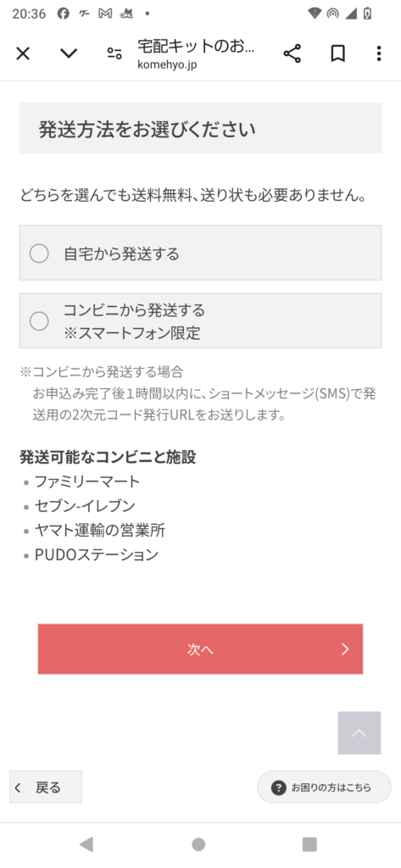Image resolution: width=401 pixels, height=868 pixels.
Task: Open site settings tune icon
Action: click(114, 53)
